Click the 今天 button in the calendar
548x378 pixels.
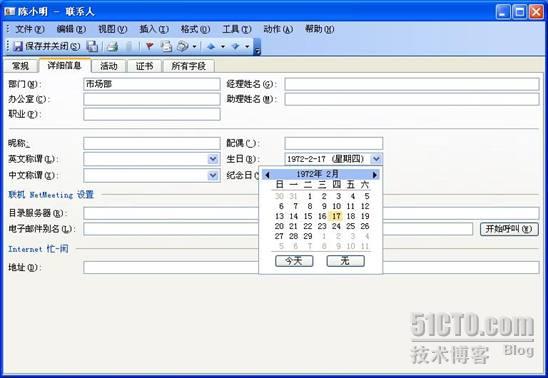pos(294,261)
